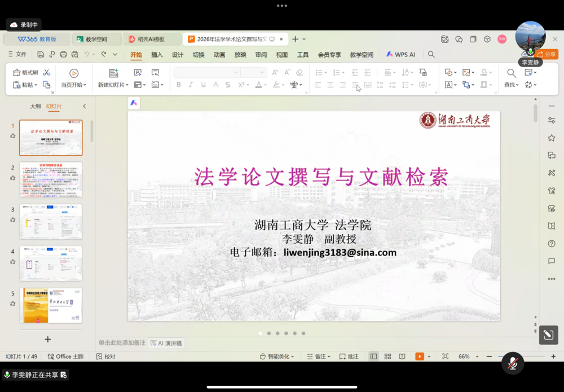Open the 稻壳AI模板 document tab
This screenshot has height=392, width=564.
pos(151,39)
